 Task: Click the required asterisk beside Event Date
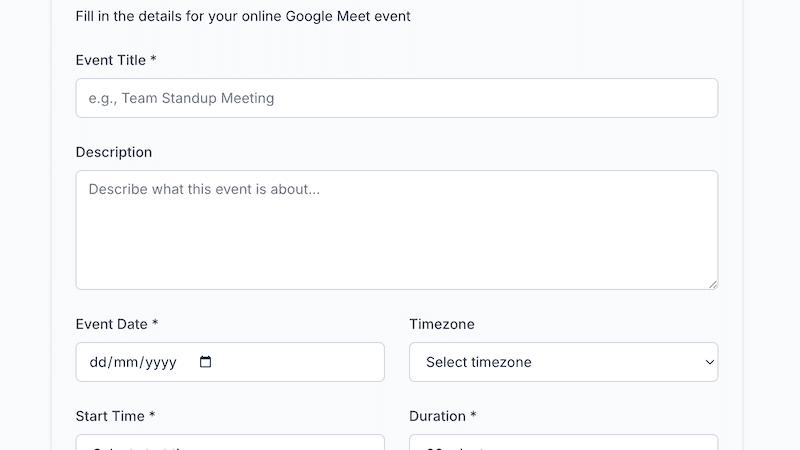point(155,324)
